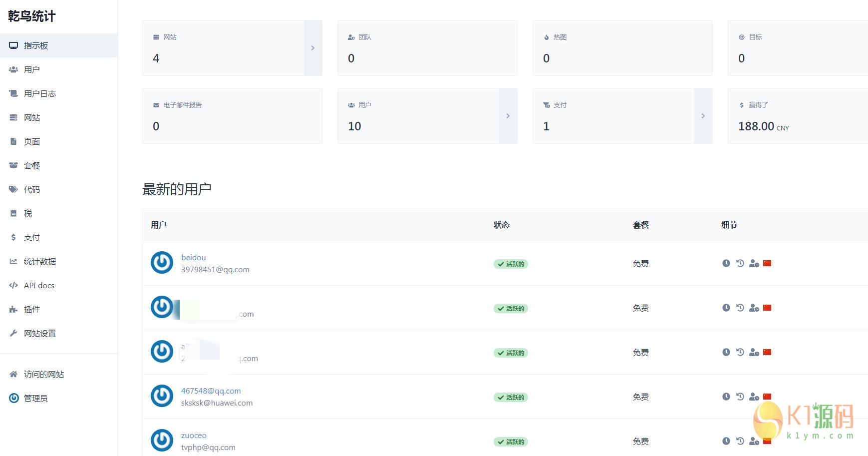Viewport: 868px width, 456px height.
Task: Open the 用户日志 sidebar menu item
Action: 40,93
